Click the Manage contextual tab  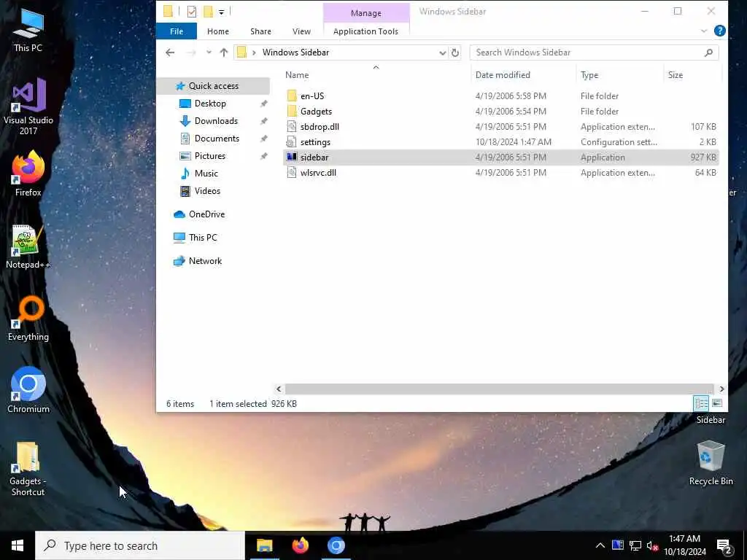pyautogui.click(x=366, y=13)
